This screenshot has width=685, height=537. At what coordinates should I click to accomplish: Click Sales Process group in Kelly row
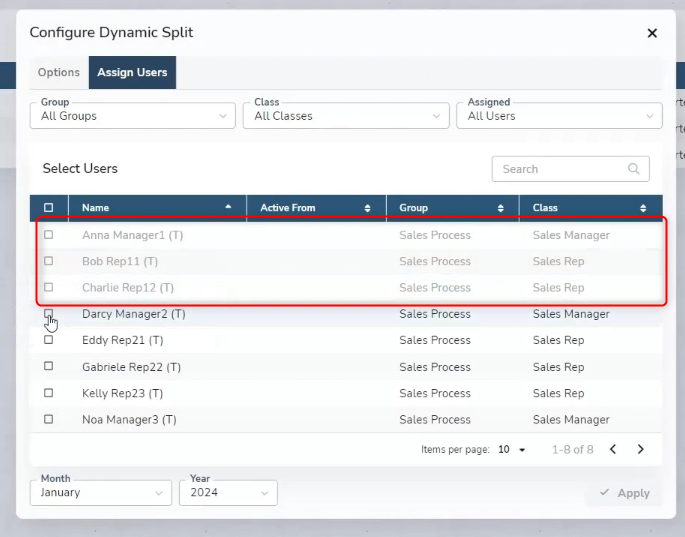coord(435,394)
